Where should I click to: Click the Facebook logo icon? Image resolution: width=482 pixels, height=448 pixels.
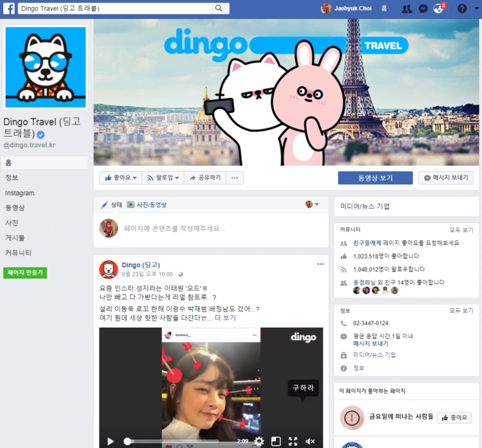tap(9, 8)
